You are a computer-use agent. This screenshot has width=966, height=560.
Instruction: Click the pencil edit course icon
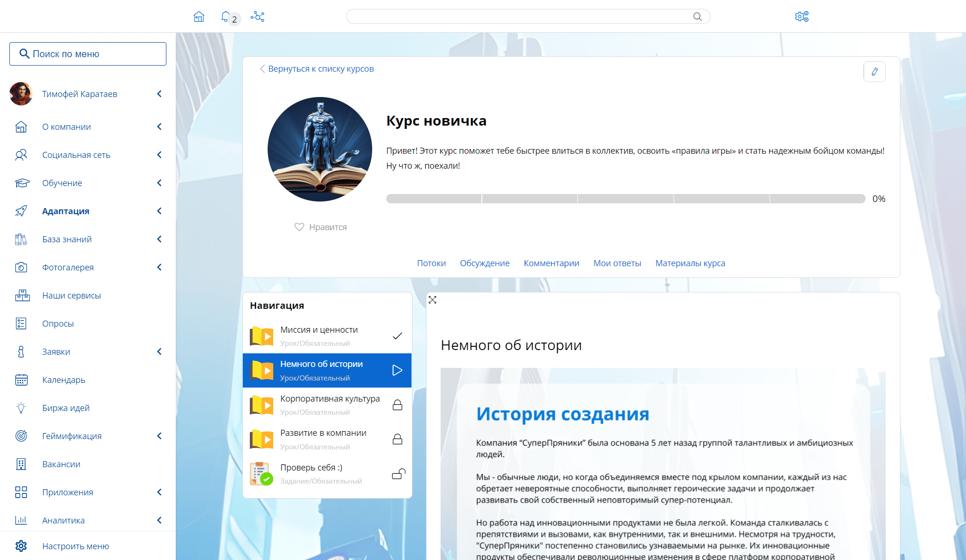[874, 72]
